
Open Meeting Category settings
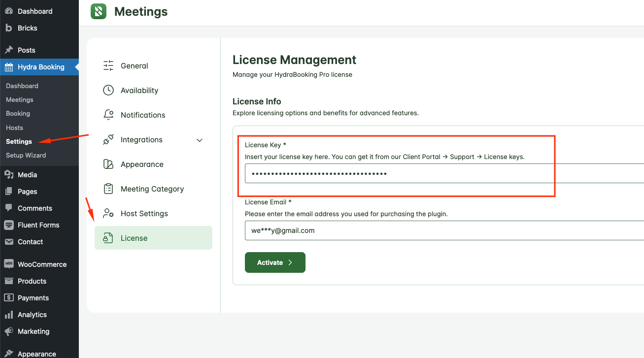153,189
